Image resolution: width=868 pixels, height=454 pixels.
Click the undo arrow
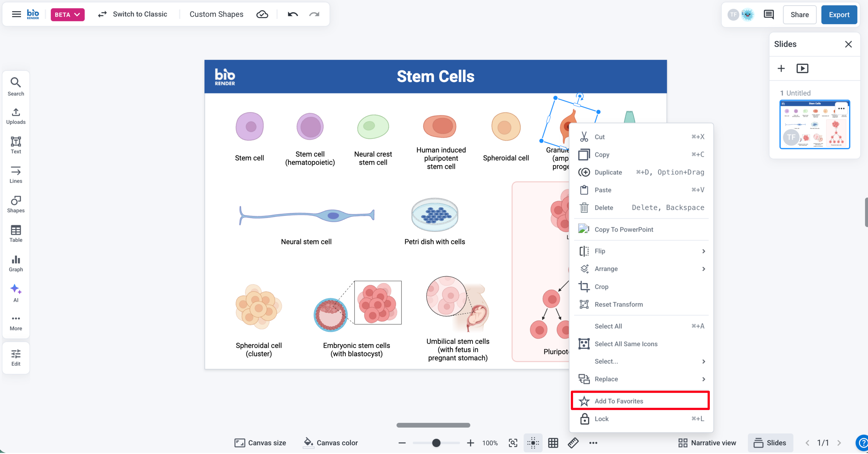292,14
